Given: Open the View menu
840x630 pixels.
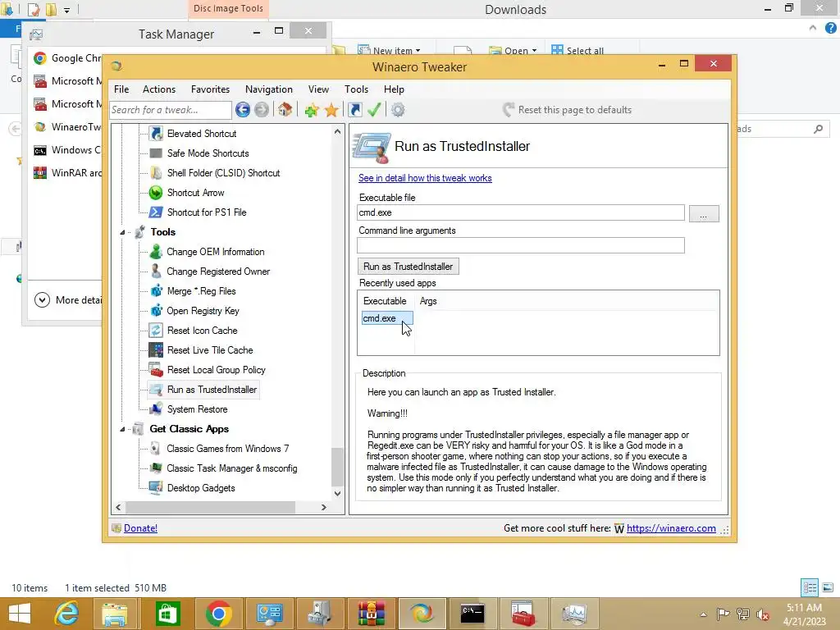Looking at the screenshot, I should click(x=318, y=89).
